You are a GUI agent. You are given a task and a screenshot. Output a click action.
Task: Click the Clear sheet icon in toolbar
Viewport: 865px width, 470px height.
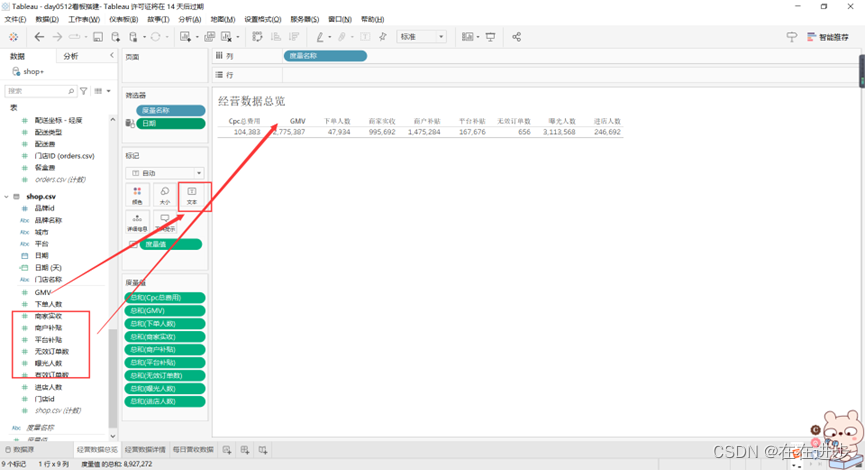click(226, 37)
